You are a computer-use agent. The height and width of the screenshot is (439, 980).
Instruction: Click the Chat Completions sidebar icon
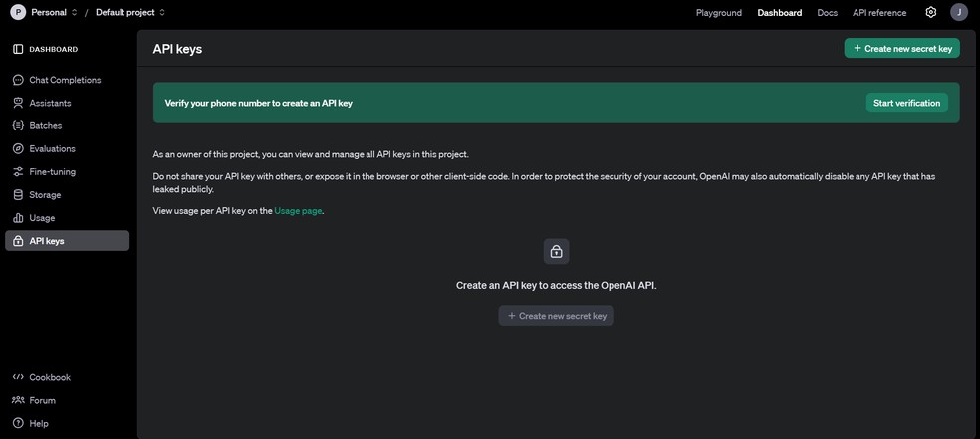(x=18, y=80)
